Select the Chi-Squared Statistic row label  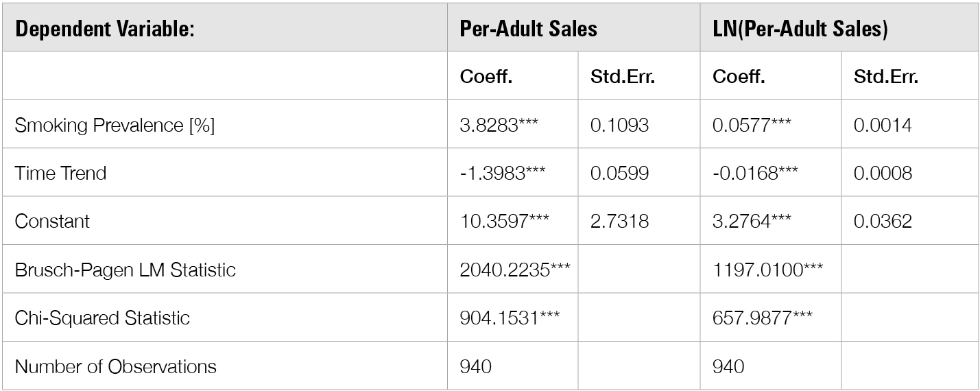[x=102, y=318]
